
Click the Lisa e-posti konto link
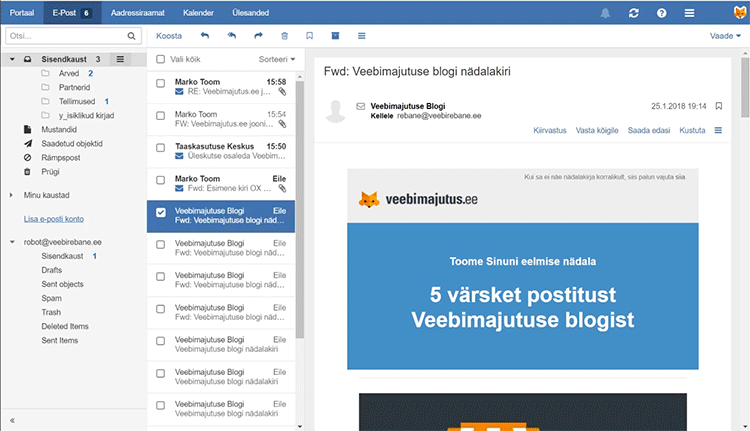[x=51, y=218]
